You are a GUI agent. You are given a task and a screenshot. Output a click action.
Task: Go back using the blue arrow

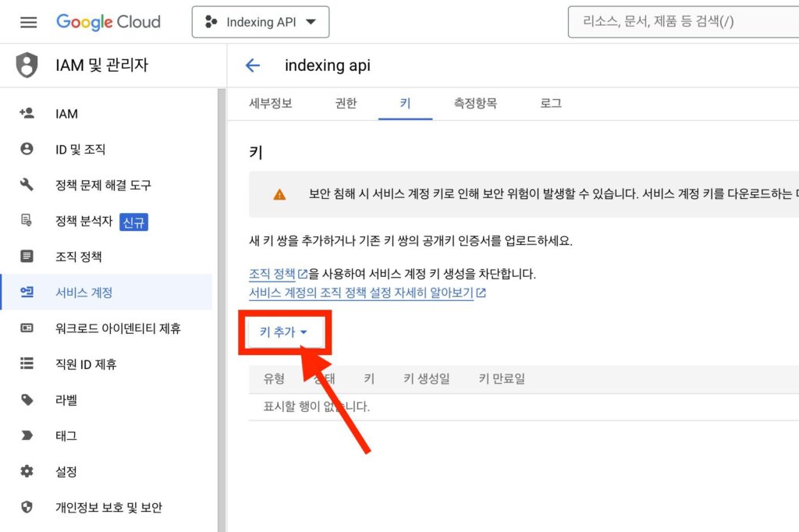click(252, 66)
